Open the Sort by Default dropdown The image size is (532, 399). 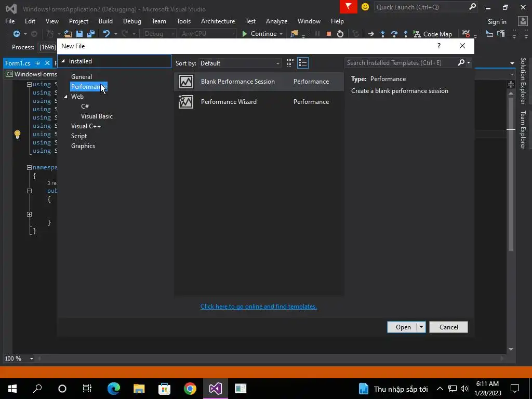click(240, 63)
